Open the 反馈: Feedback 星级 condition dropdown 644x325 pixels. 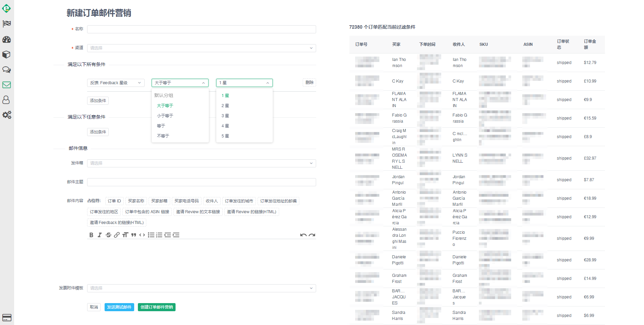pyautogui.click(x=116, y=83)
